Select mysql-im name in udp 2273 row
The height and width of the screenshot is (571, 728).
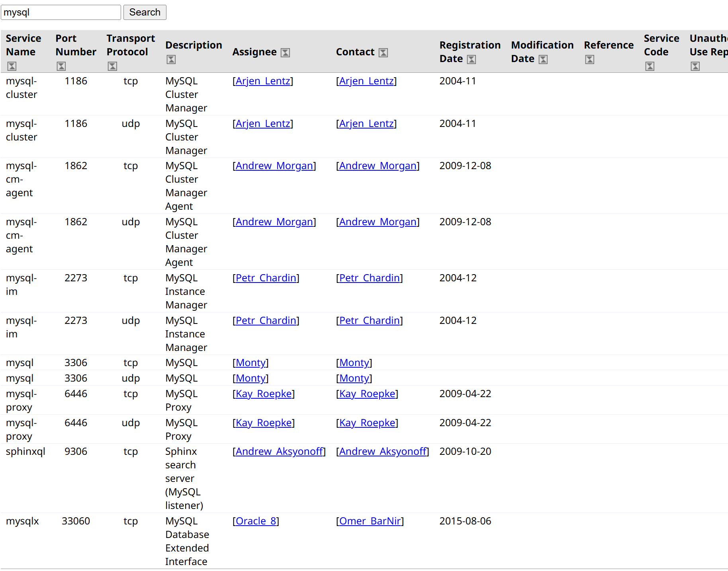21,327
